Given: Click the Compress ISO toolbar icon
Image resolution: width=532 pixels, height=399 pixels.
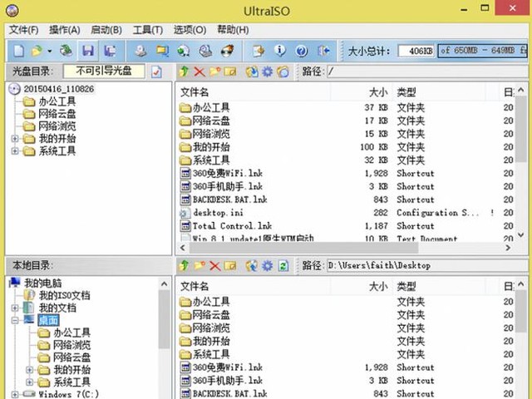Looking at the screenshot, I should (162, 52).
